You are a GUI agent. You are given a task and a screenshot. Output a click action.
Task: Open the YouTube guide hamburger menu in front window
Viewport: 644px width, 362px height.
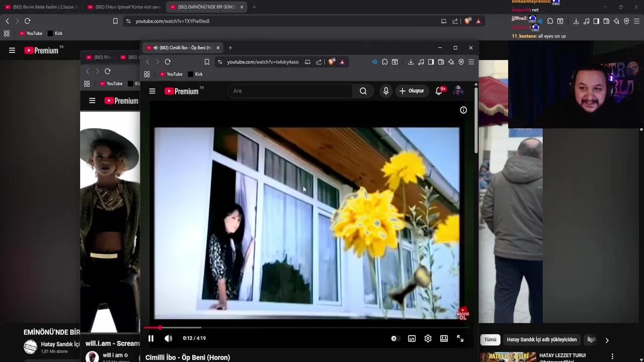point(152,91)
